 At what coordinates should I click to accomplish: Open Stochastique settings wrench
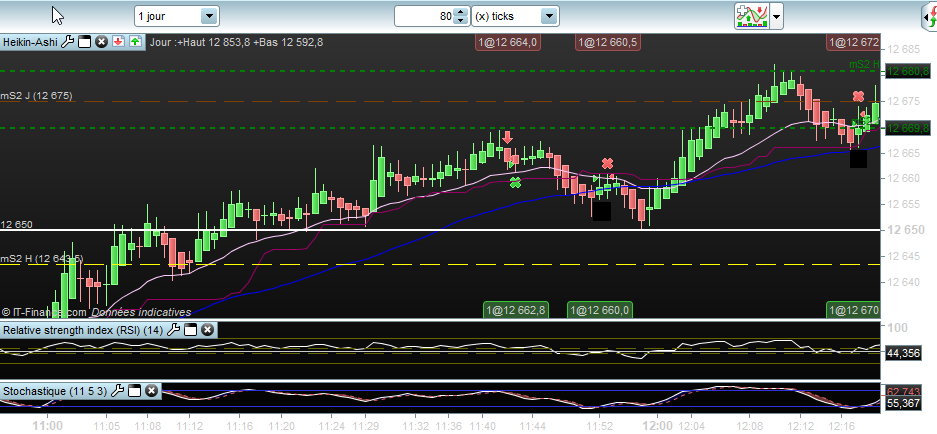pos(118,391)
